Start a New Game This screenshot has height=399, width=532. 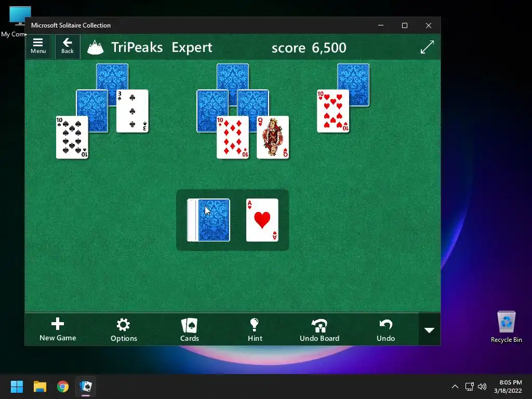click(58, 329)
